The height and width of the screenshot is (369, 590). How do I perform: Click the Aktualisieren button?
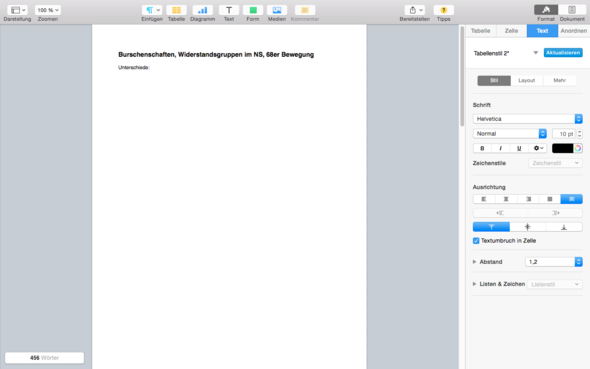[x=563, y=53]
